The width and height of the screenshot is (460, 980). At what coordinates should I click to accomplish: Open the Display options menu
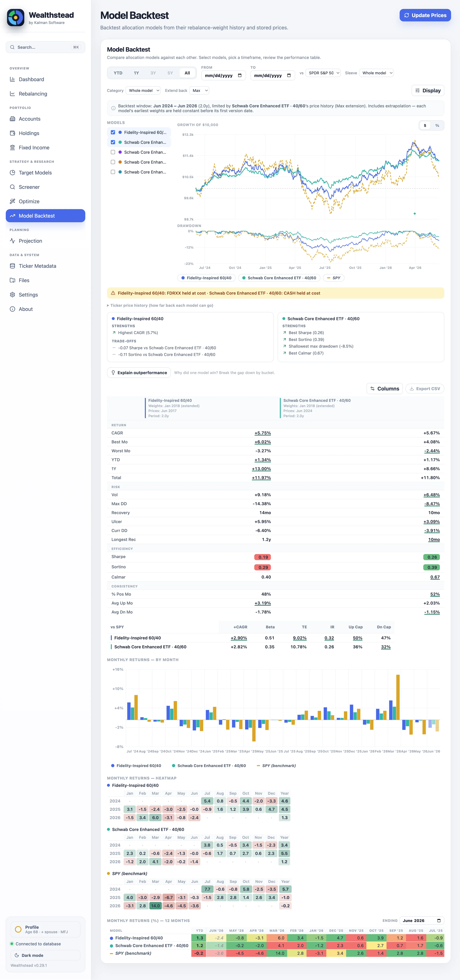click(x=428, y=91)
